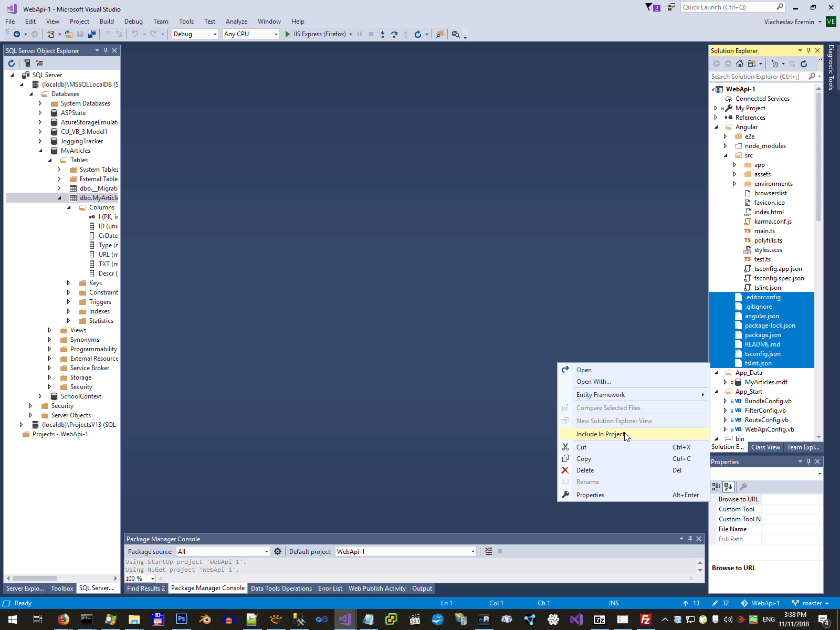Open the Any CPU platform dropdown
The height and width of the screenshot is (630, 840).
click(x=251, y=34)
